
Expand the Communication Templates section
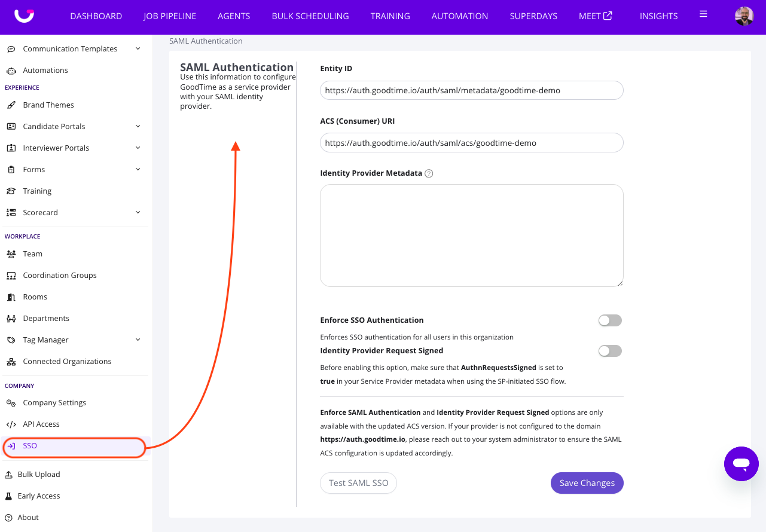point(138,49)
